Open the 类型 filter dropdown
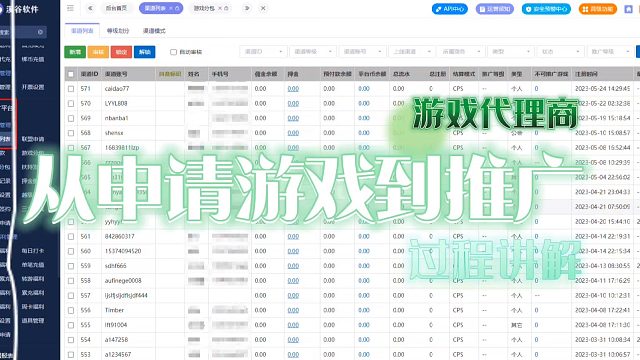 click(510, 52)
